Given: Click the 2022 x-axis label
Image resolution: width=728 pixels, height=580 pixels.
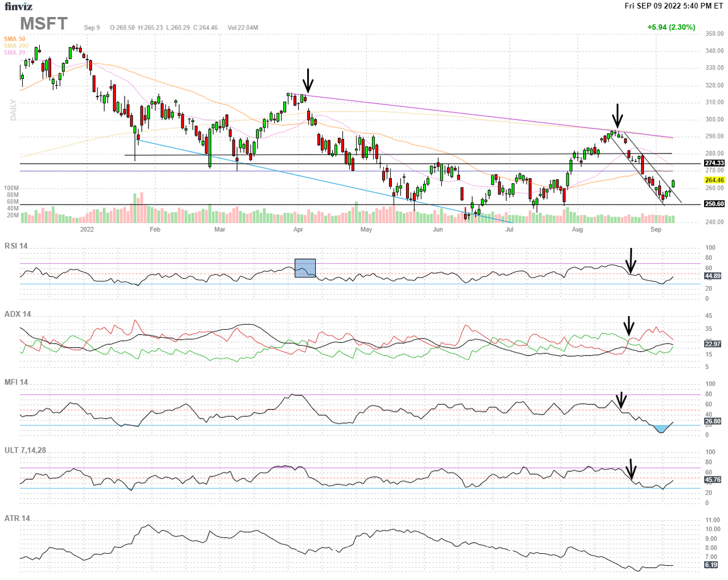Looking at the screenshot, I should pos(87,230).
